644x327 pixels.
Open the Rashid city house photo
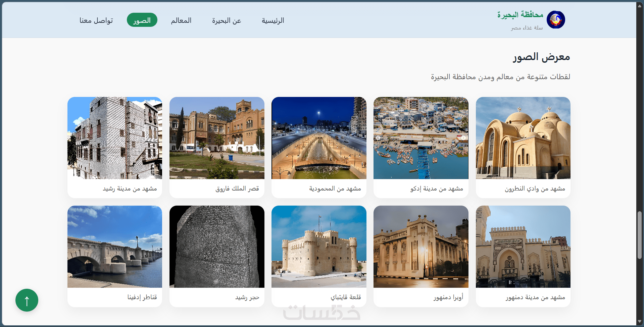[x=115, y=138]
